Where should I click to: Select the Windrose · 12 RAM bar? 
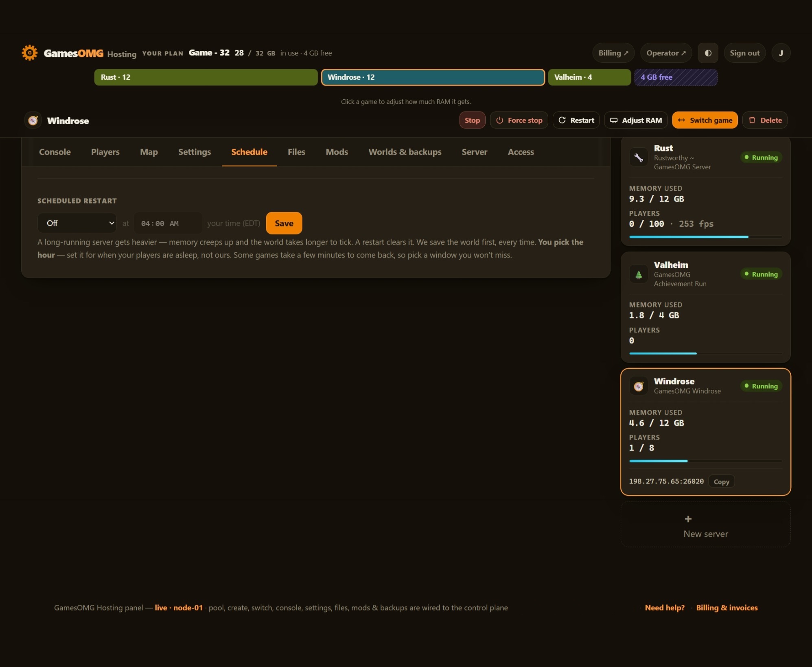point(433,77)
